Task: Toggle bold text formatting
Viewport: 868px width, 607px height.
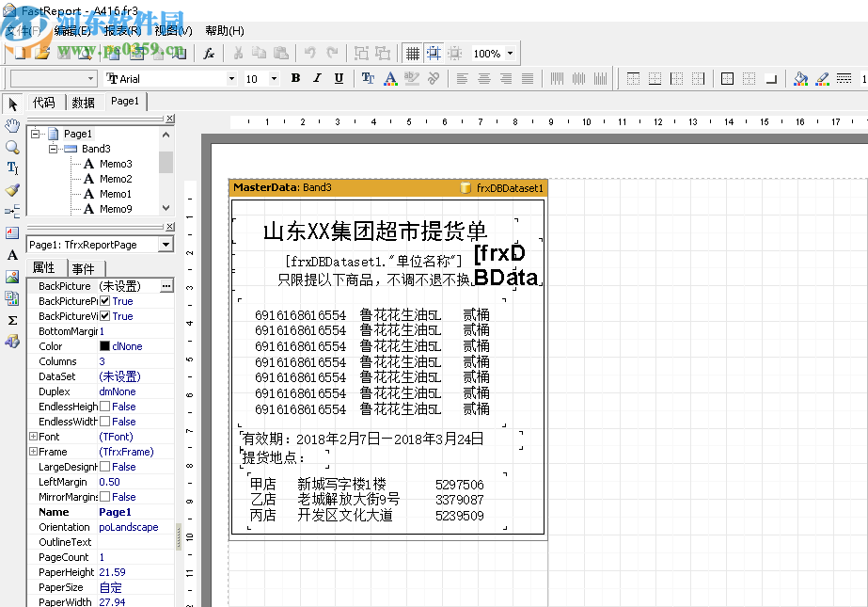Action: click(295, 79)
